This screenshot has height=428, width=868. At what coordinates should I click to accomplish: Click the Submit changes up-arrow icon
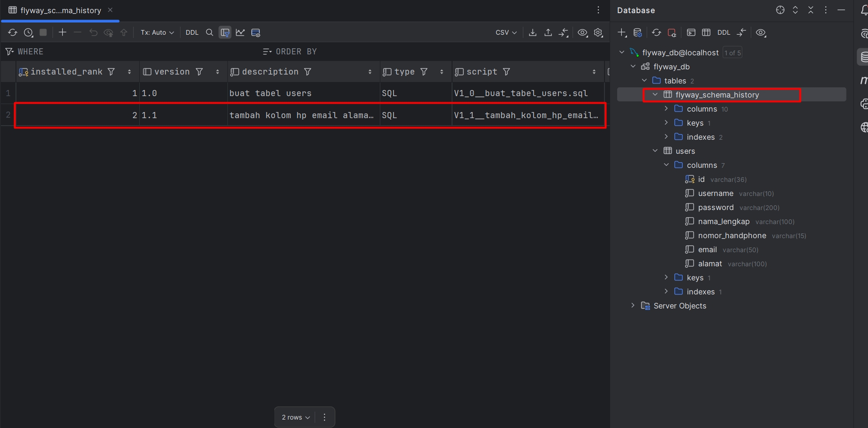124,32
